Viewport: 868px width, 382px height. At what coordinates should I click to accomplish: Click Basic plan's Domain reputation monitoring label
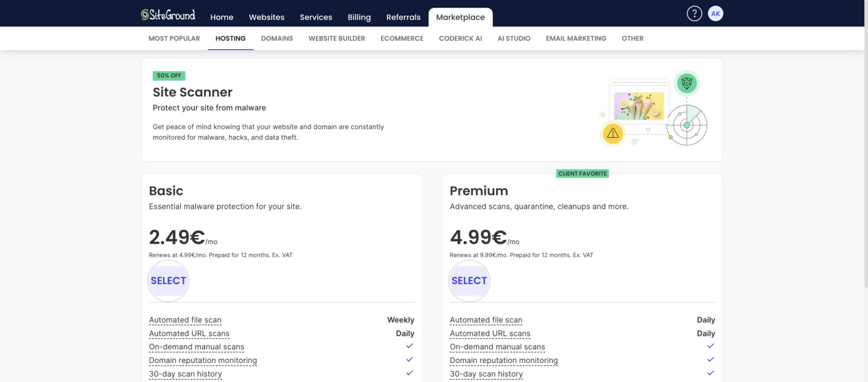pyautogui.click(x=203, y=360)
